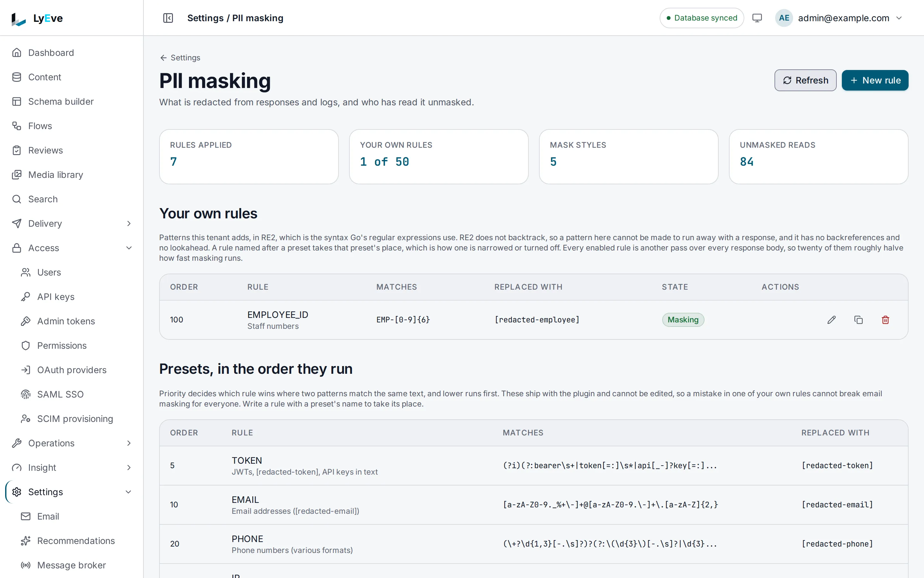924x578 pixels.
Task: Edit the EMPLOYEE_ID rule pencil icon
Action: pyautogui.click(x=831, y=320)
